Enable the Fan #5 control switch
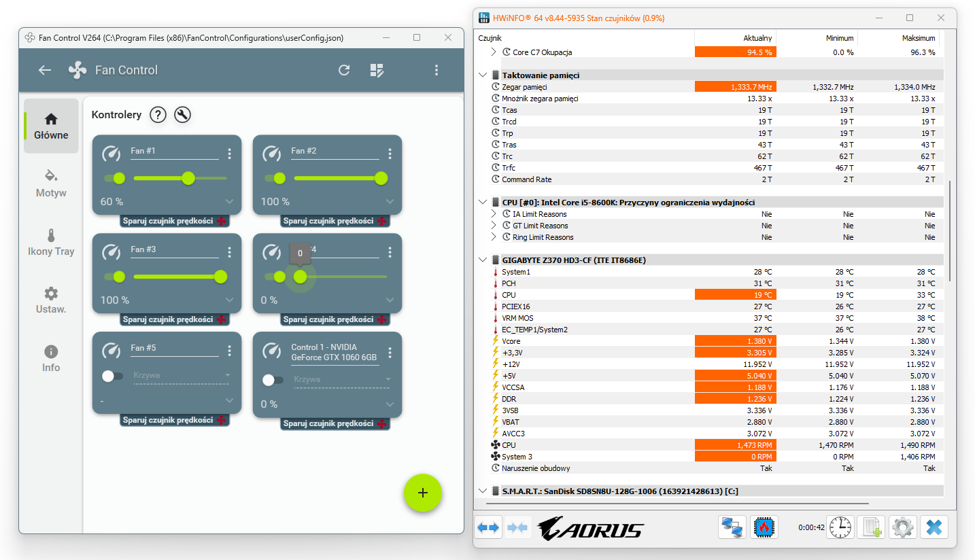975x560 pixels. coord(112,375)
